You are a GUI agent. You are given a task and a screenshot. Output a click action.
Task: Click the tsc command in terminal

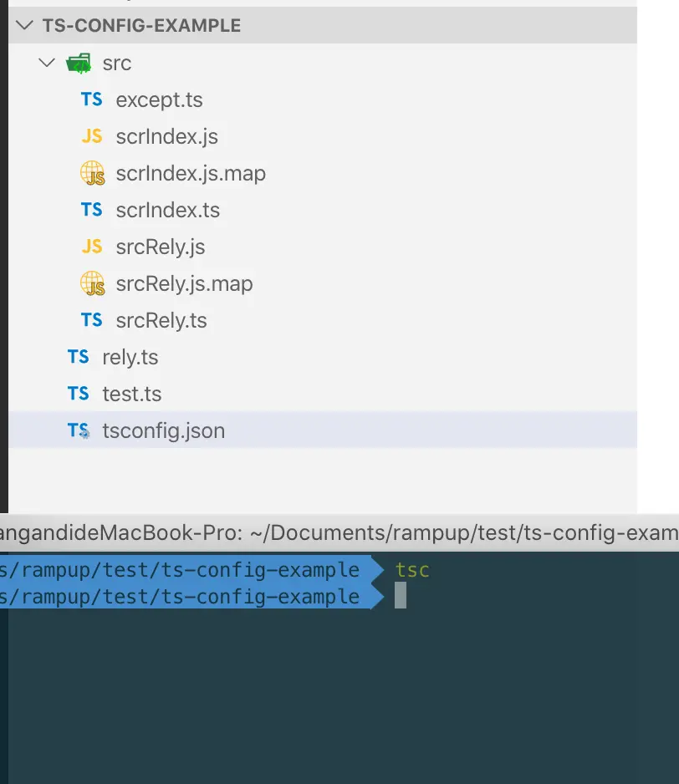[412, 570]
